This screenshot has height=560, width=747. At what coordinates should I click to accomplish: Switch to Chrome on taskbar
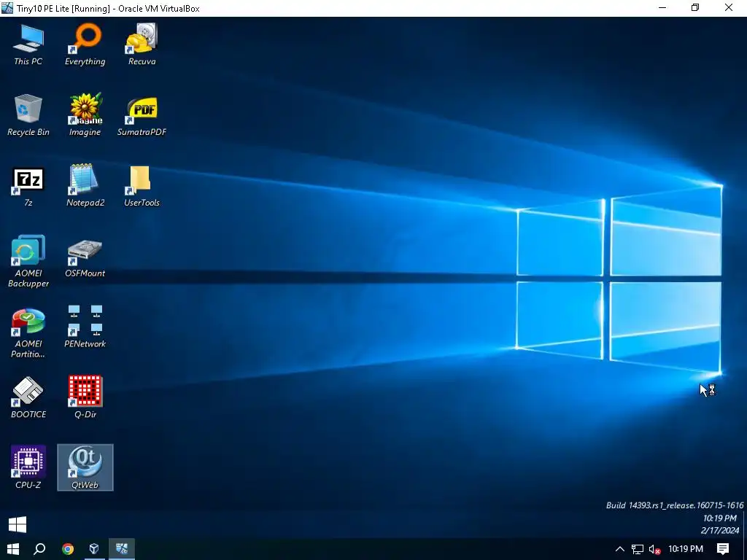coord(68,549)
